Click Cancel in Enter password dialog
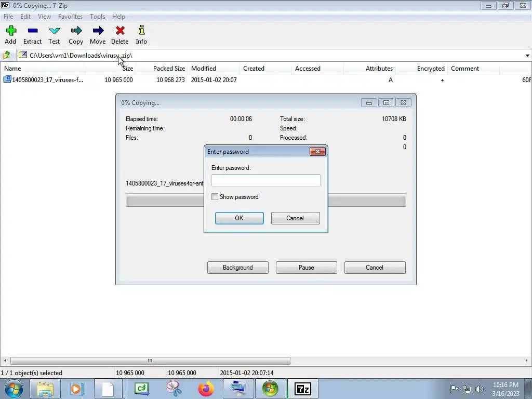532x399 pixels. [x=295, y=218]
